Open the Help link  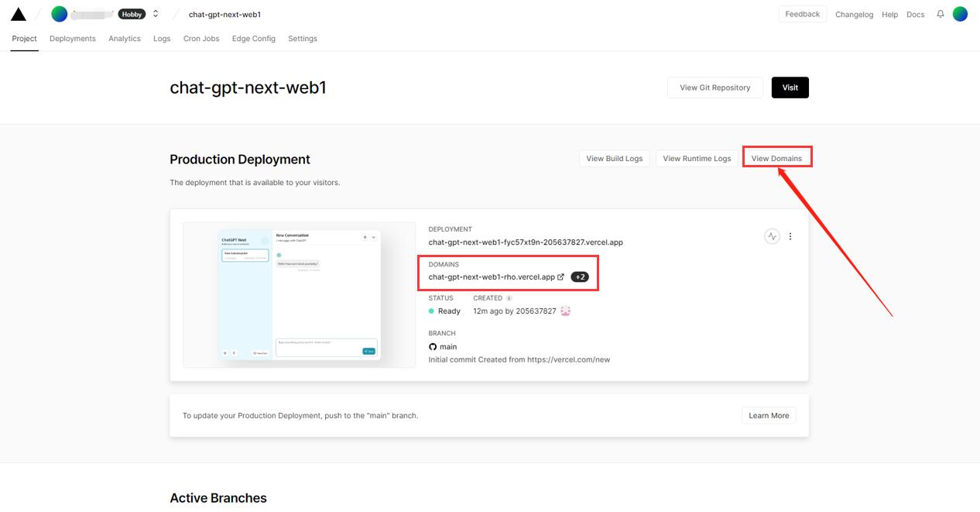pyautogui.click(x=889, y=15)
